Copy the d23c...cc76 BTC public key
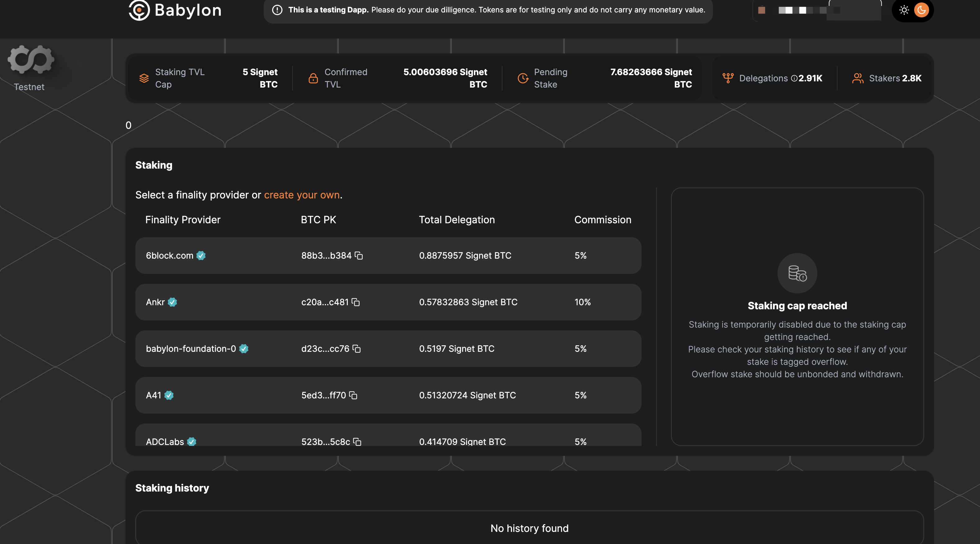The height and width of the screenshot is (544, 980). [356, 349]
